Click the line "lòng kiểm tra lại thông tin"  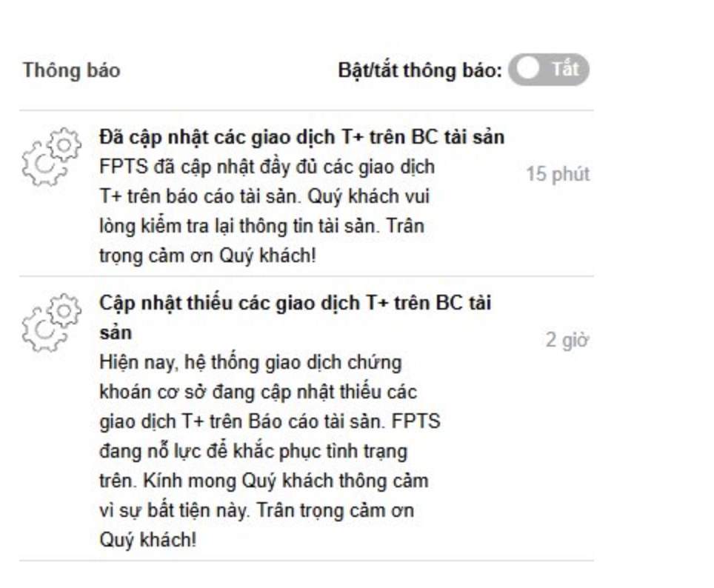click(x=262, y=226)
